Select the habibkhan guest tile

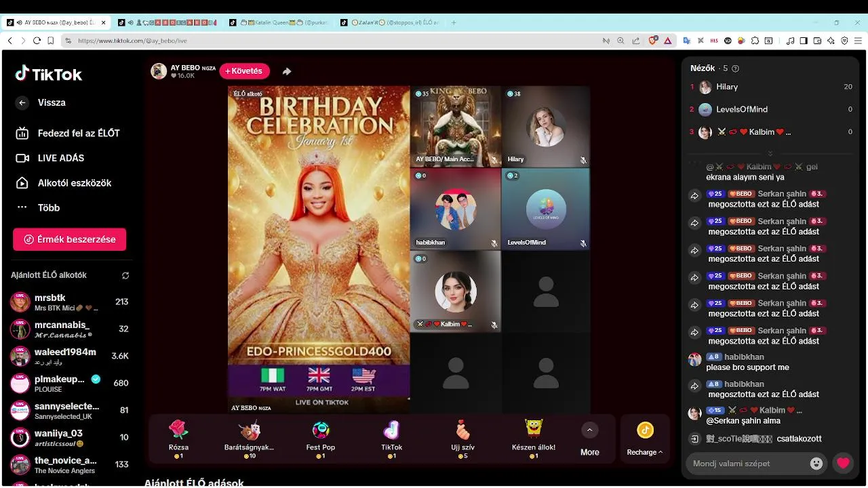pos(455,209)
